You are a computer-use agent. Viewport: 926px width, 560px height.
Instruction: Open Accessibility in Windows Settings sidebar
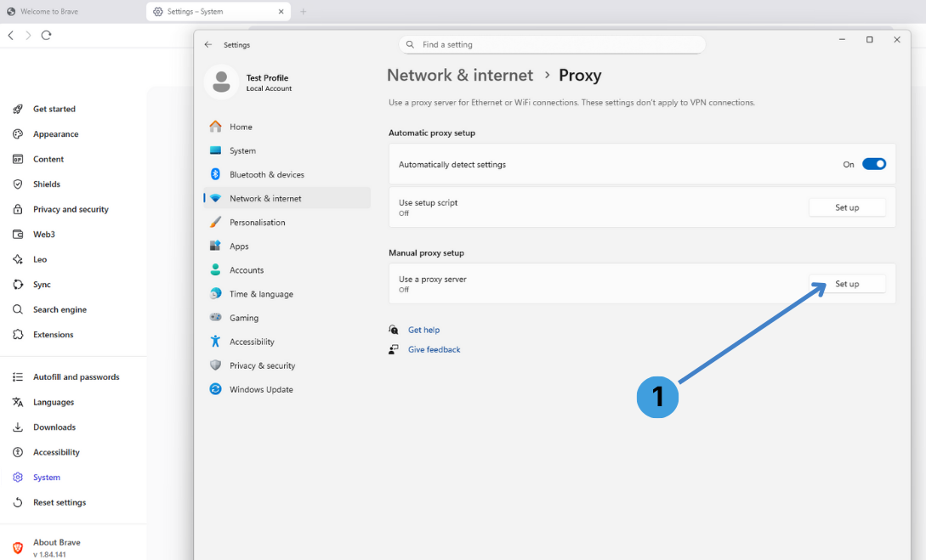click(287, 341)
